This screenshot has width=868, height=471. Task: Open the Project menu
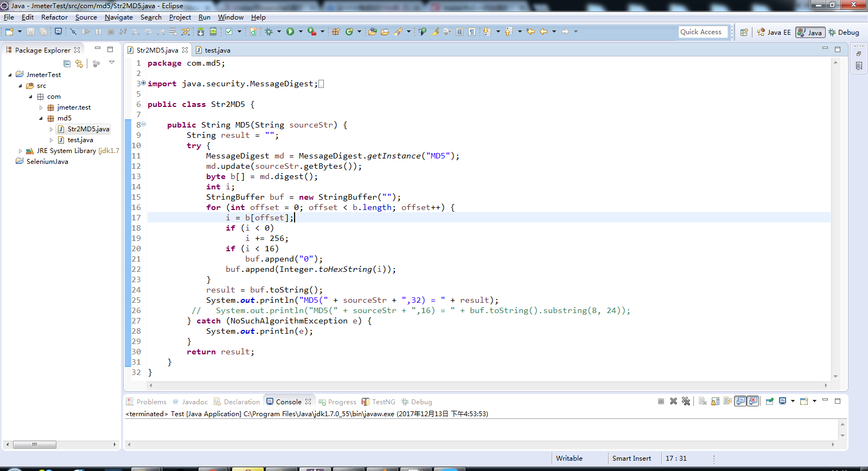(x=180, y=17)
